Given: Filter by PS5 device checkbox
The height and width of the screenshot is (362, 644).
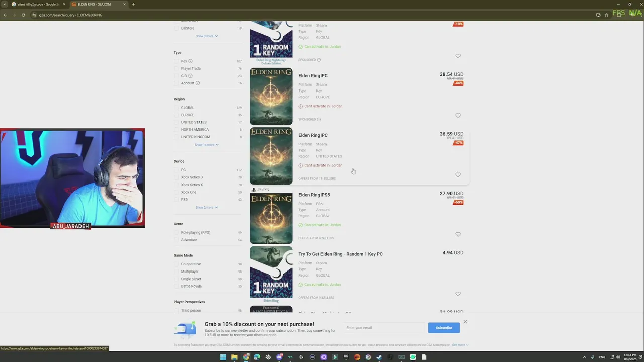Looking at the screenshot, I should (176, 199).
